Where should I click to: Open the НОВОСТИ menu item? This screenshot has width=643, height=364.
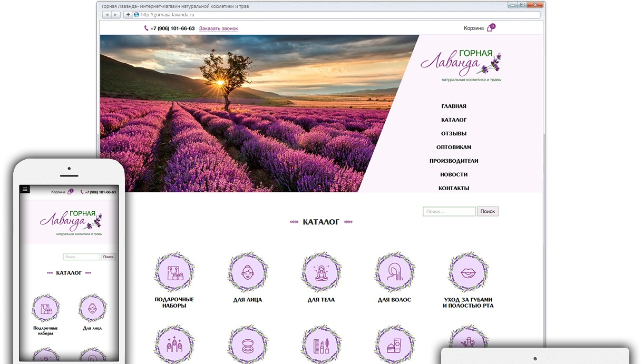[454, 175]
